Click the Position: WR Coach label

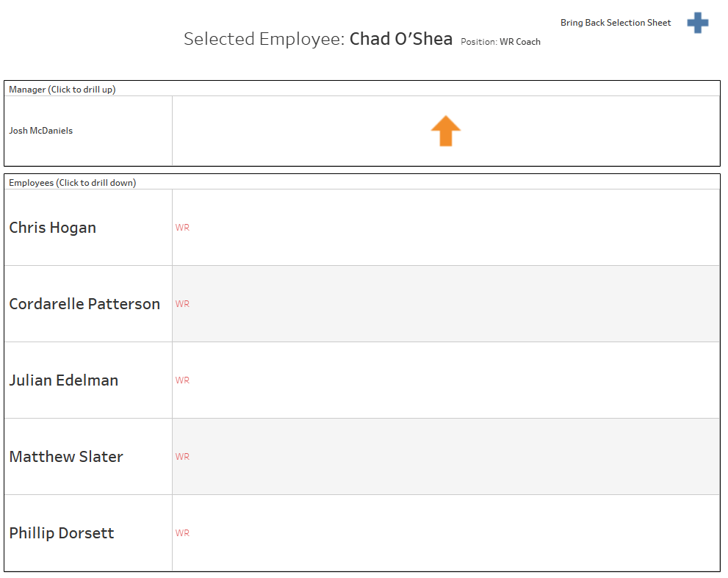(500, 42)
